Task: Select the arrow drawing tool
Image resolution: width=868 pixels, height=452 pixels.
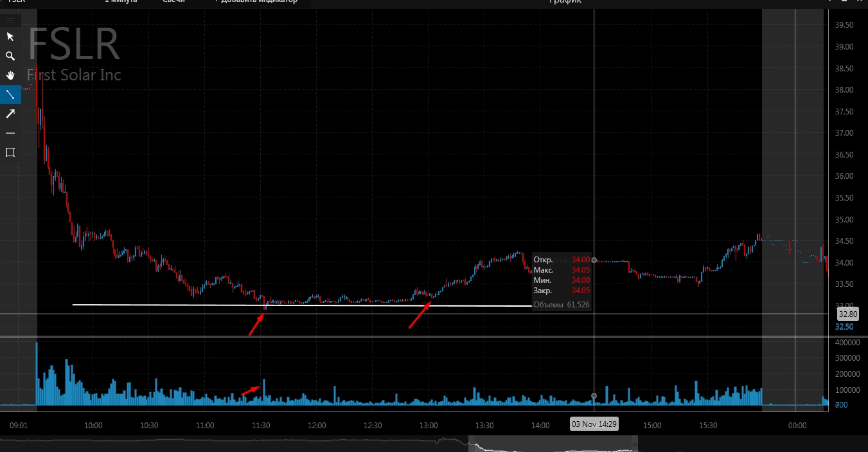Action: coord(10,114)
